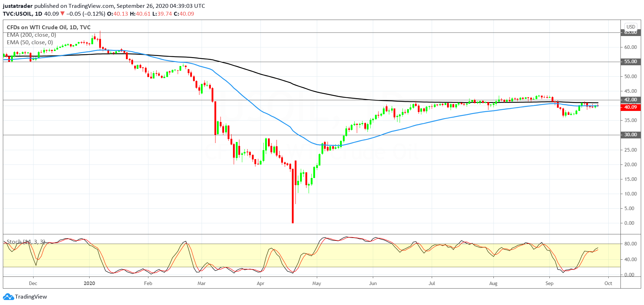Click the TradingView cloud logo icon
Viewport: 644px width, 305px height.
tap(8, 296)
